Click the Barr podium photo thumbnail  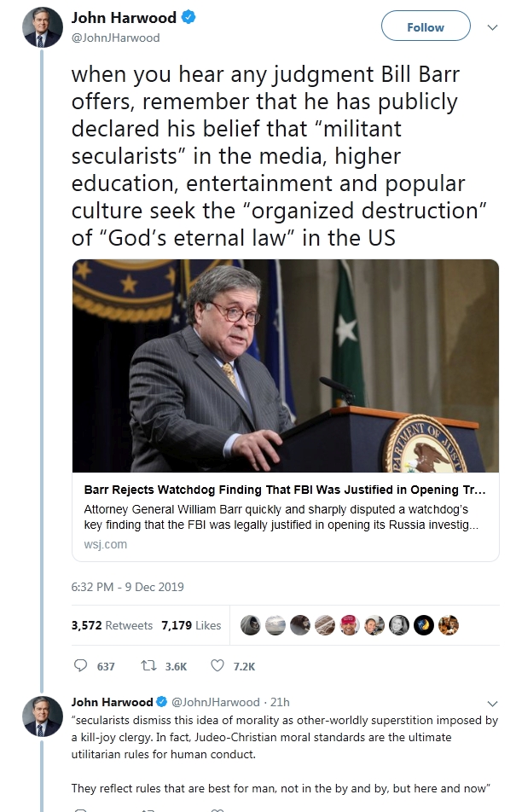(x=286, y=366)
